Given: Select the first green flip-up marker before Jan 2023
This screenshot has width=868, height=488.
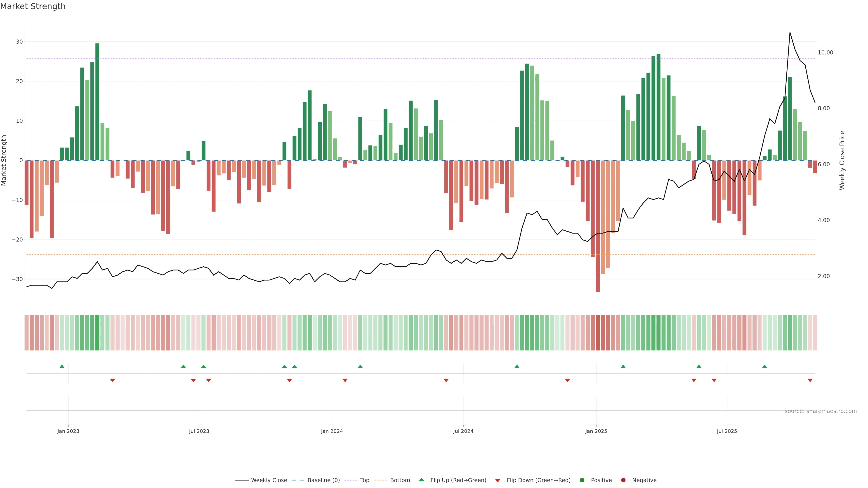Looking at the screenshot, I should (x=62, y=366).
